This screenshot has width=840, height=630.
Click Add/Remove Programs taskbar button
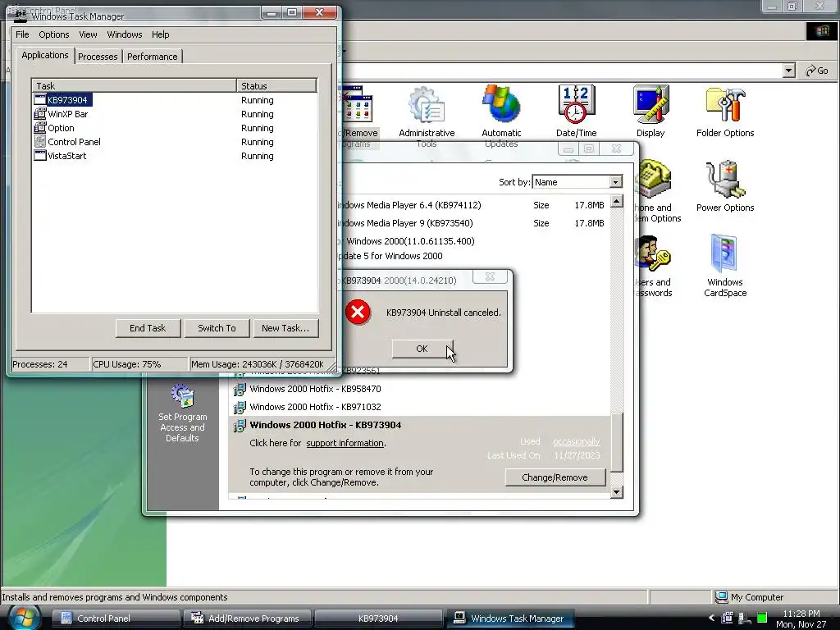[x=248, y=619]
